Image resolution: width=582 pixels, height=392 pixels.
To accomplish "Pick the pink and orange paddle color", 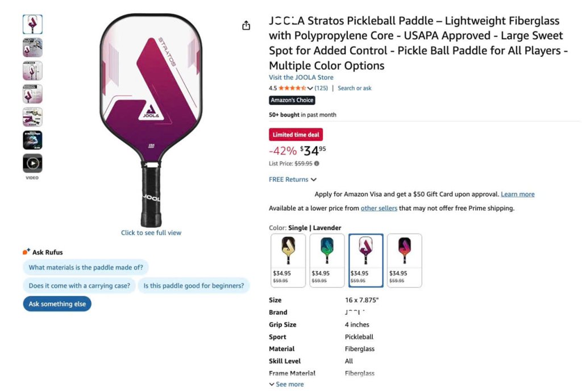I will (405, 260).
